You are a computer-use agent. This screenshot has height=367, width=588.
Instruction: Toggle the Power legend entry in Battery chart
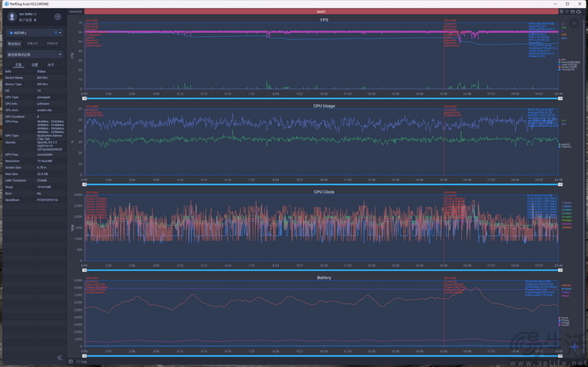click(564, 318)
